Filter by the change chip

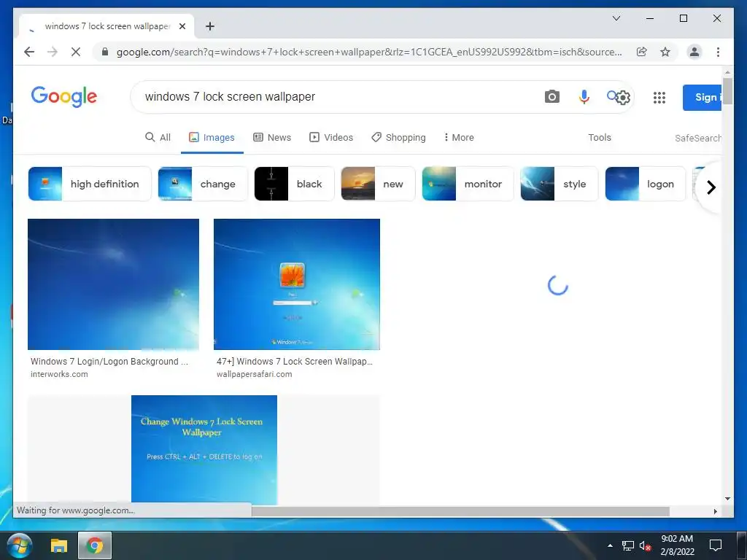coord(203,184)
